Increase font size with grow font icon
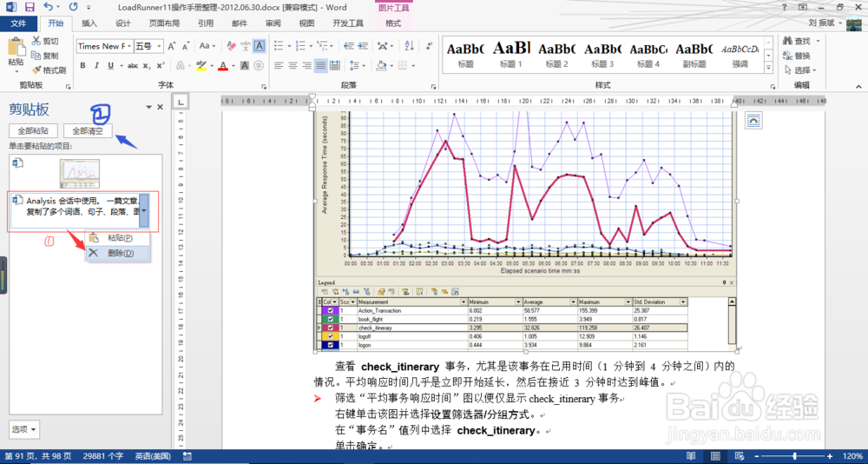Screen dimensions: 868x464 [x=172, y=46]
